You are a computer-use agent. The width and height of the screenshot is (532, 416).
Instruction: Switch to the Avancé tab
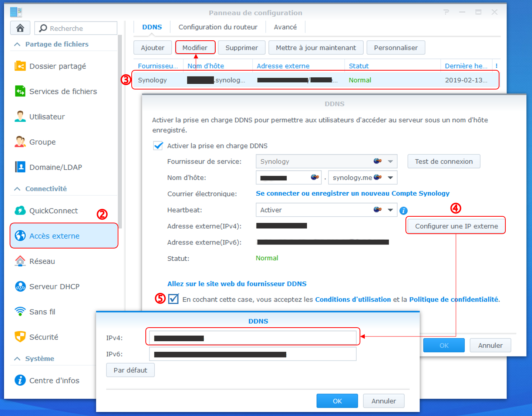[x=285, y=27]
